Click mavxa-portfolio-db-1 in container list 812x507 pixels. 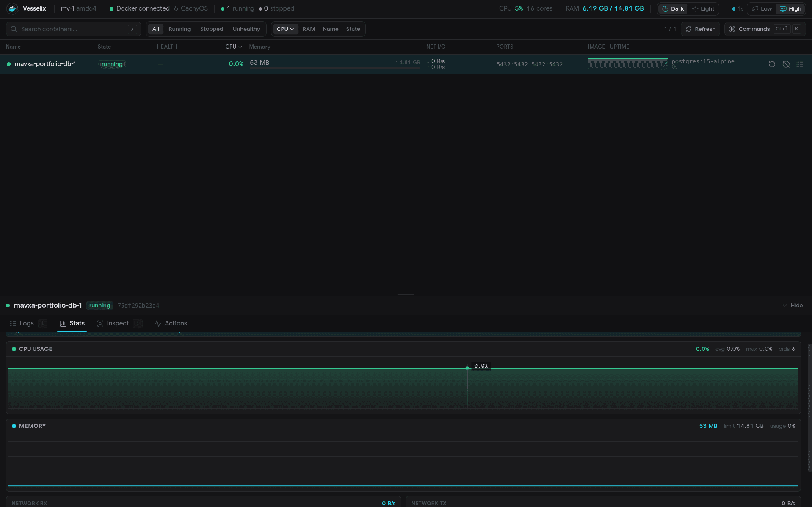coord(45,64)
